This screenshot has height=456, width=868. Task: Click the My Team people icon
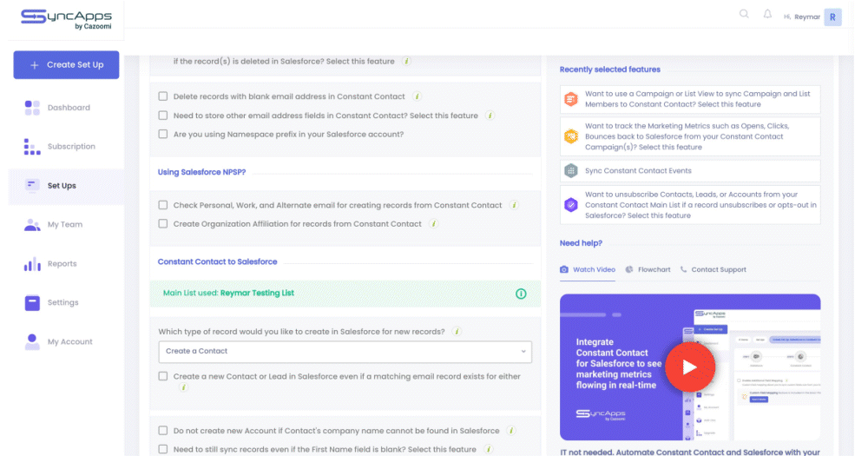pyautogui.click(x=32, y=224)
